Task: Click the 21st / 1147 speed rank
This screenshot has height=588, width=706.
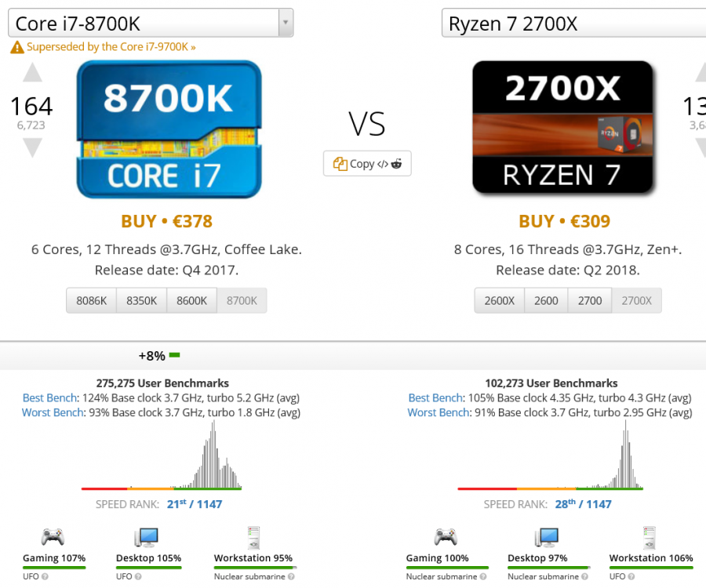Action: 195,504
